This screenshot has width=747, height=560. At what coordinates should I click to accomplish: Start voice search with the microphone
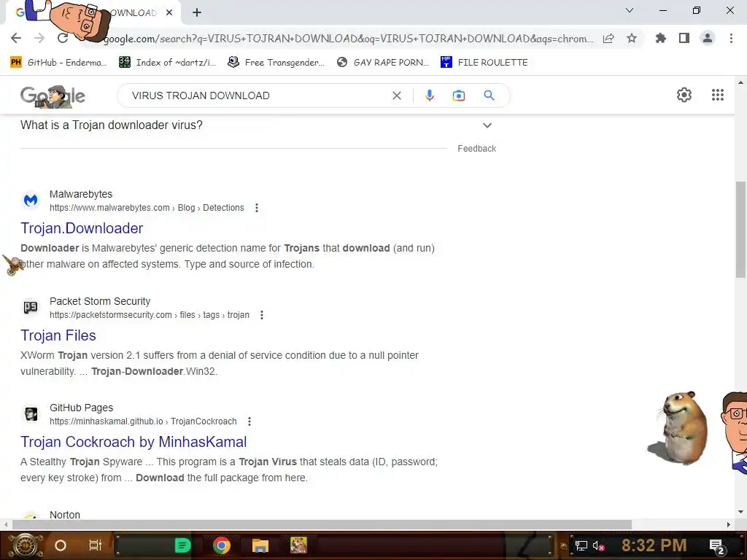coord(429,96)
